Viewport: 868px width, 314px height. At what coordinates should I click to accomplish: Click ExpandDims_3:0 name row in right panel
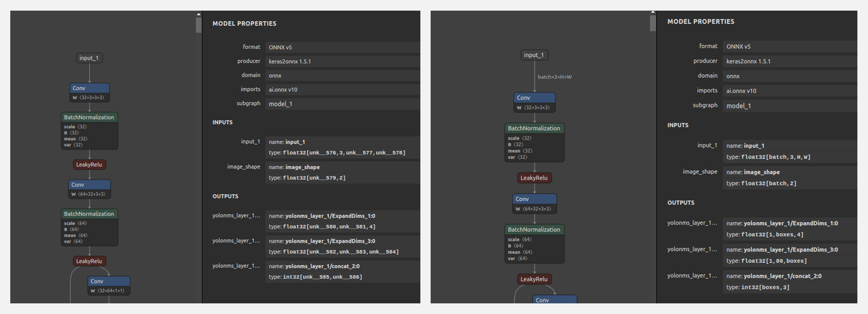pos(790,249)
